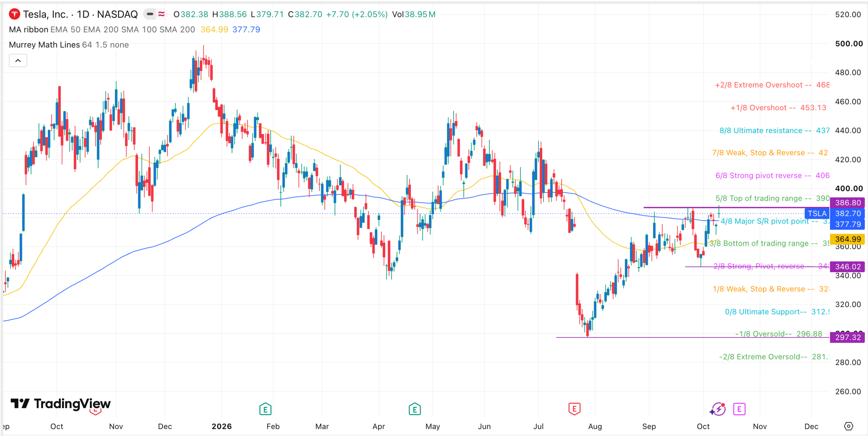Viewport: 868px width, 436px height.
Task: Click the -1/8 Oversold 296.88 label
Action: 778,334
